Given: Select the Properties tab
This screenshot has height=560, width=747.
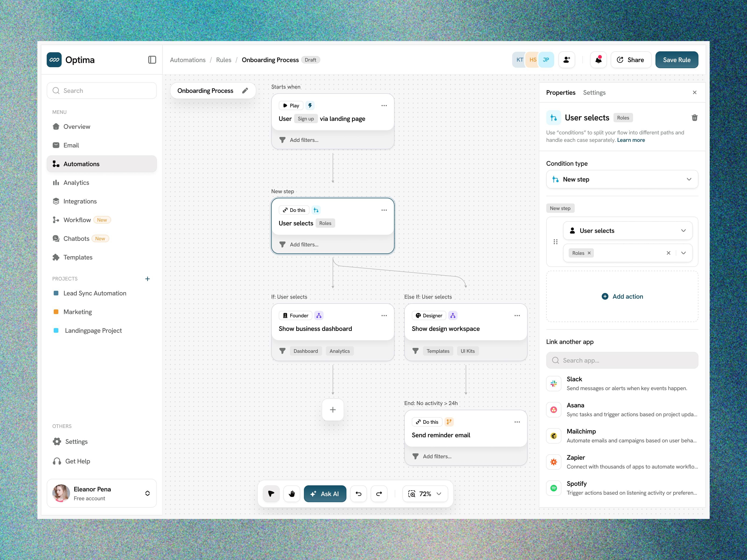Looking at the screenshot, I should click(560, 92).
